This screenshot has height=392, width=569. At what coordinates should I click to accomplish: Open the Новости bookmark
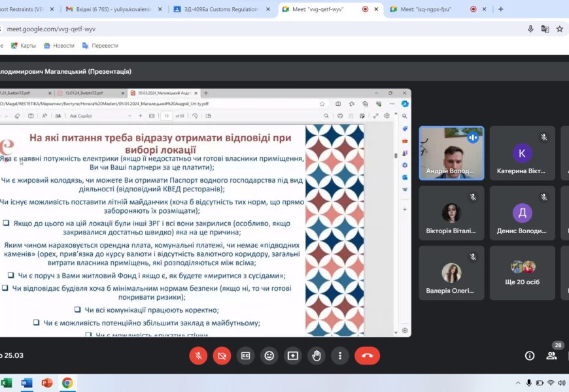coord(59,46)
